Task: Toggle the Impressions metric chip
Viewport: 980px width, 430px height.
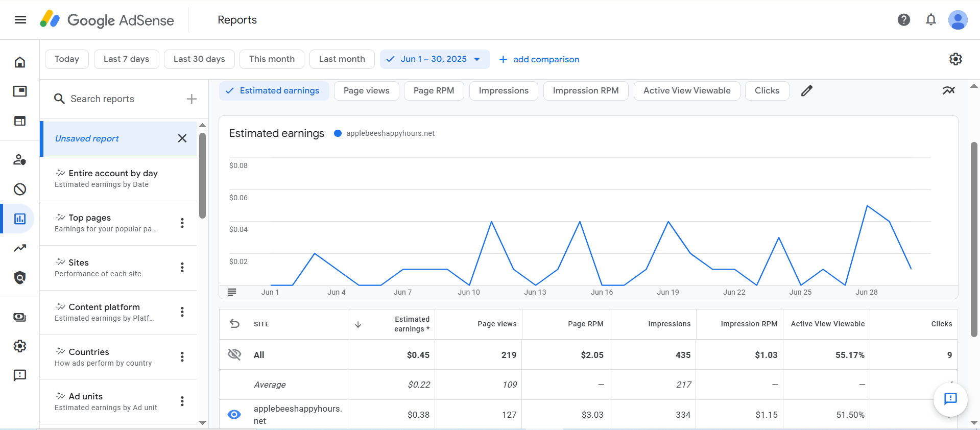Action: [x=504, y=91]
